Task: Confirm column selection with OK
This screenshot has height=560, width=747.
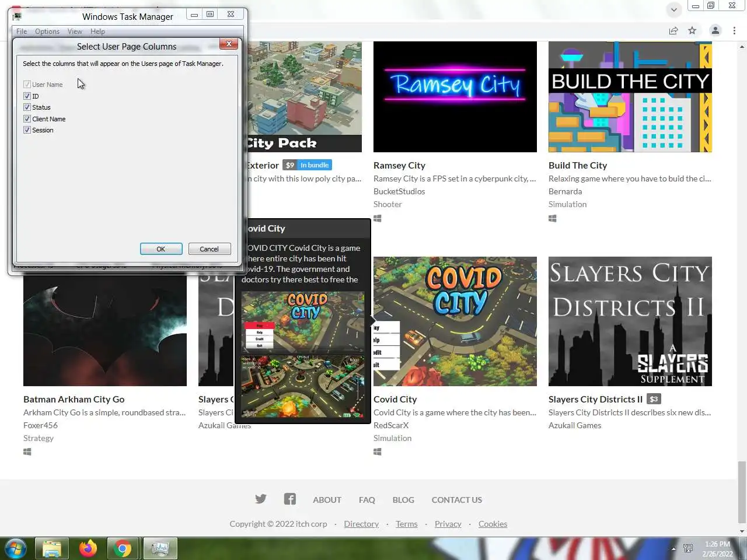Action: (x=161, y=249)
